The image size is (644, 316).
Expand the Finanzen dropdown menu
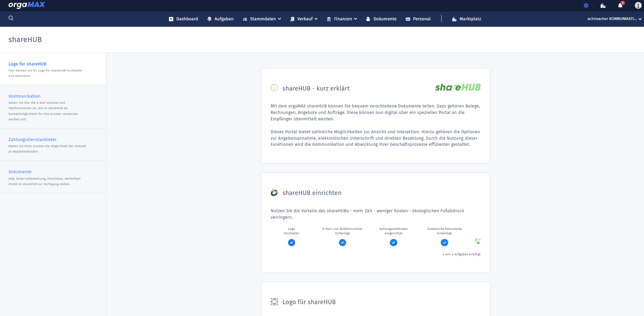[x=342, y=19]
